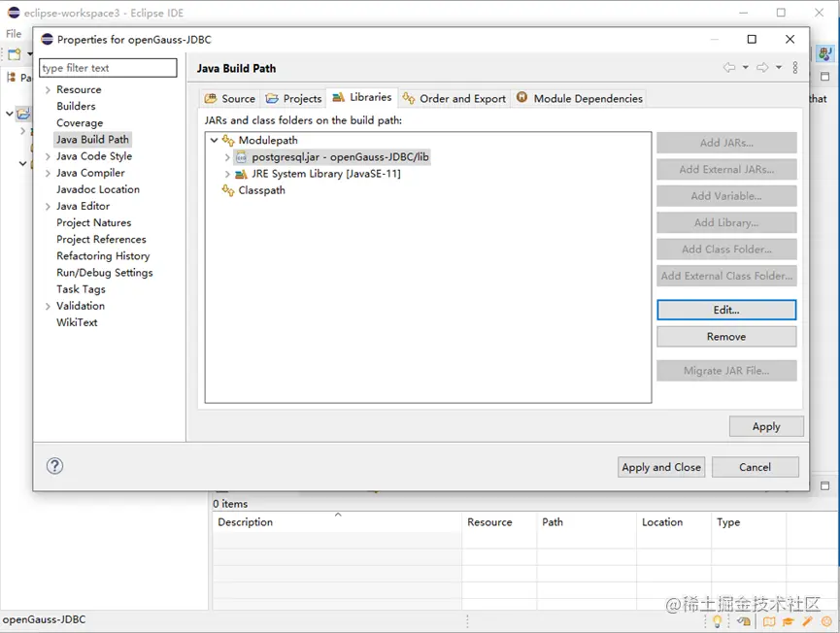Click the Remove button
Viewport: 840px width, 633px height.
pyautogui.click(x=726, y=337)
